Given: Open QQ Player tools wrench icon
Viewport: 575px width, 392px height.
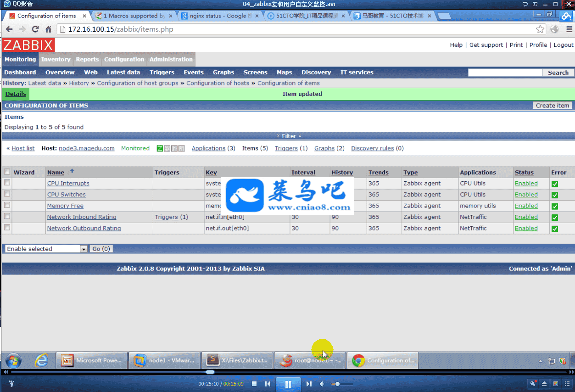Looking at the screenshot, I should [x=533, y=384].
